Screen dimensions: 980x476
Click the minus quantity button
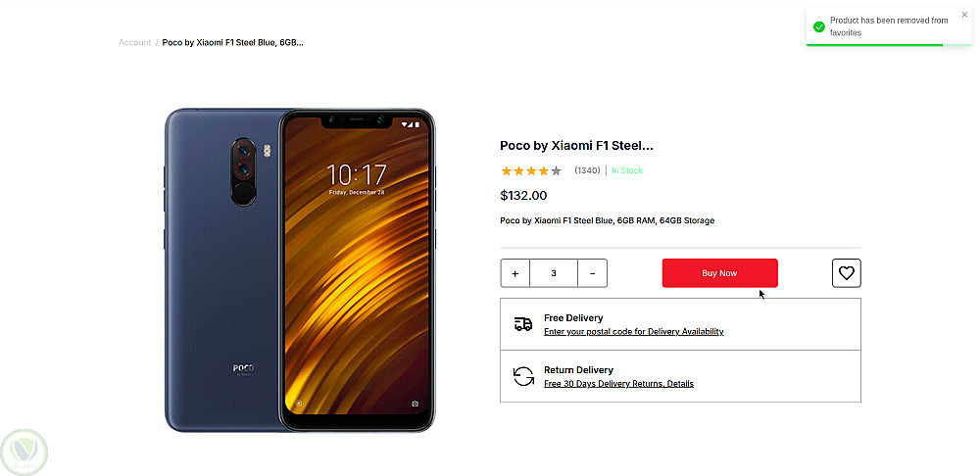click(593, 273)
